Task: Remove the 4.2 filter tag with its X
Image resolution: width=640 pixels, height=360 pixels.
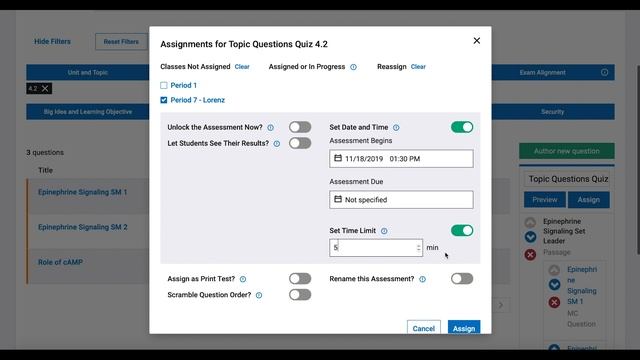Action: click(45, 89)
